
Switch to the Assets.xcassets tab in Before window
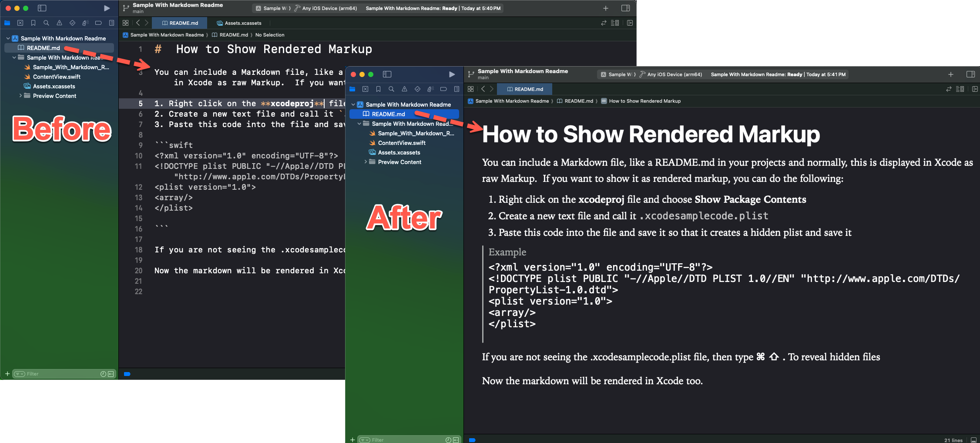pos(239,23)
